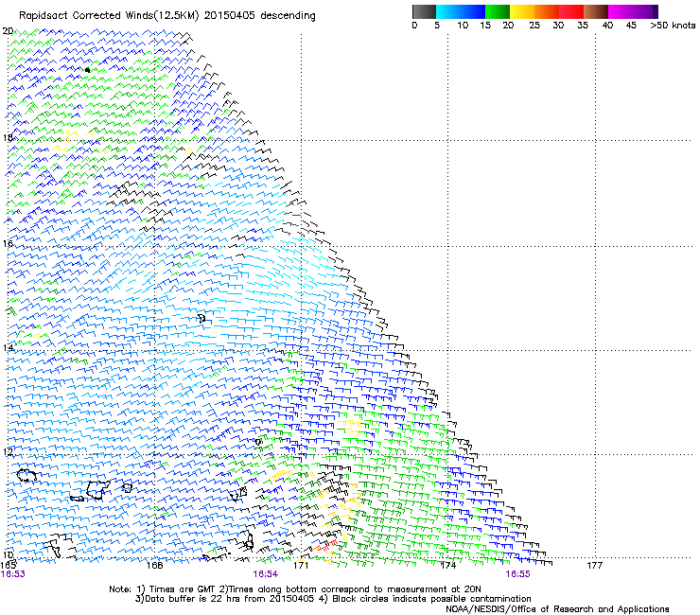The width and height of the screenshot is (700, 615).
Task: Click the longitude 165 axis label
Action: click(x=8, y=566)
